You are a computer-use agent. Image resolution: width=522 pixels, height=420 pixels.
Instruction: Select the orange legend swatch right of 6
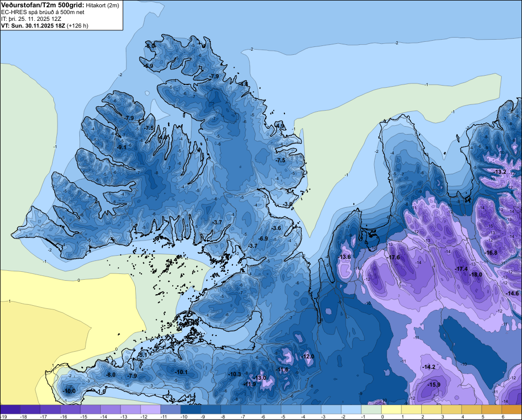[x=512, y=410]
